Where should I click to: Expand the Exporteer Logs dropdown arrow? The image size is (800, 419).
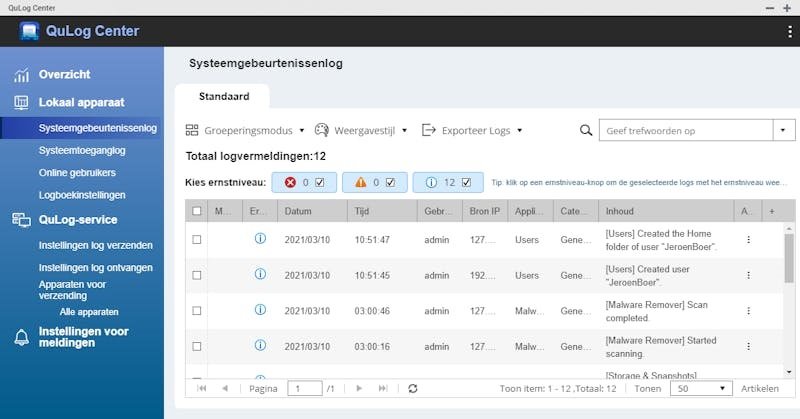click(x=519, y=131)
